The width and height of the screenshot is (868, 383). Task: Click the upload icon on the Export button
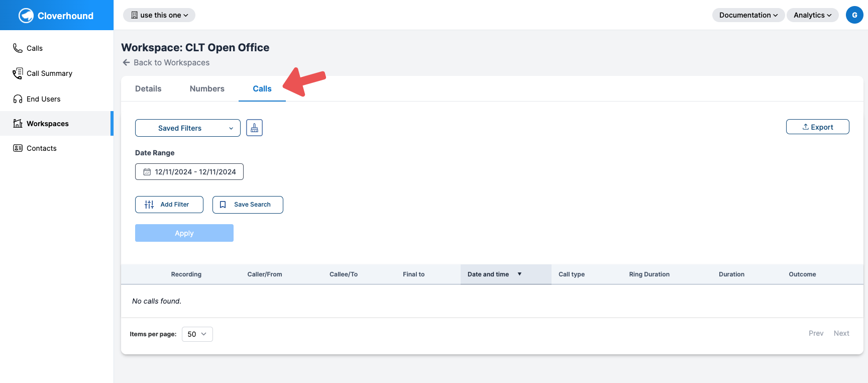click(x=805, y=127)
